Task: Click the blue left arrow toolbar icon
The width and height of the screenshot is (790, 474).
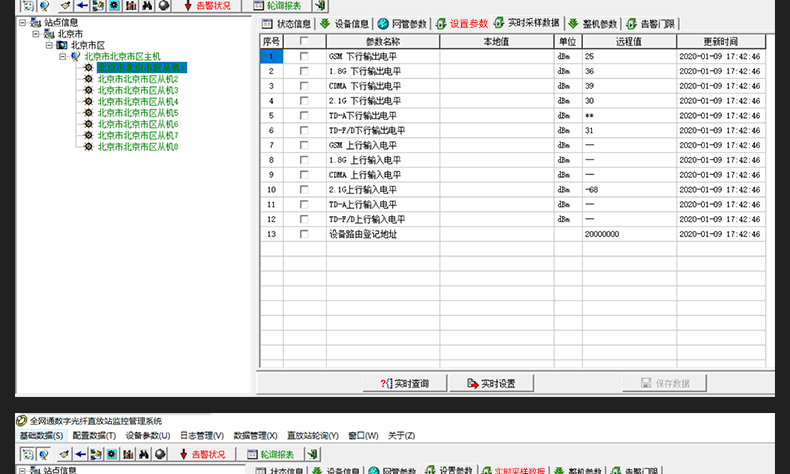Action: tap(82, 6)
